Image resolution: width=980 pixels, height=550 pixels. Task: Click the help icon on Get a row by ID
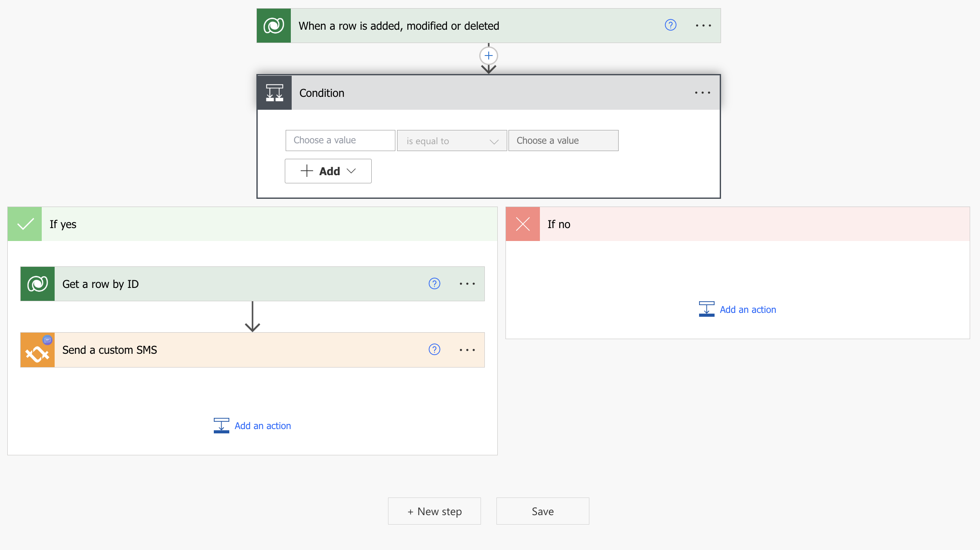click(x=434, y=283)
